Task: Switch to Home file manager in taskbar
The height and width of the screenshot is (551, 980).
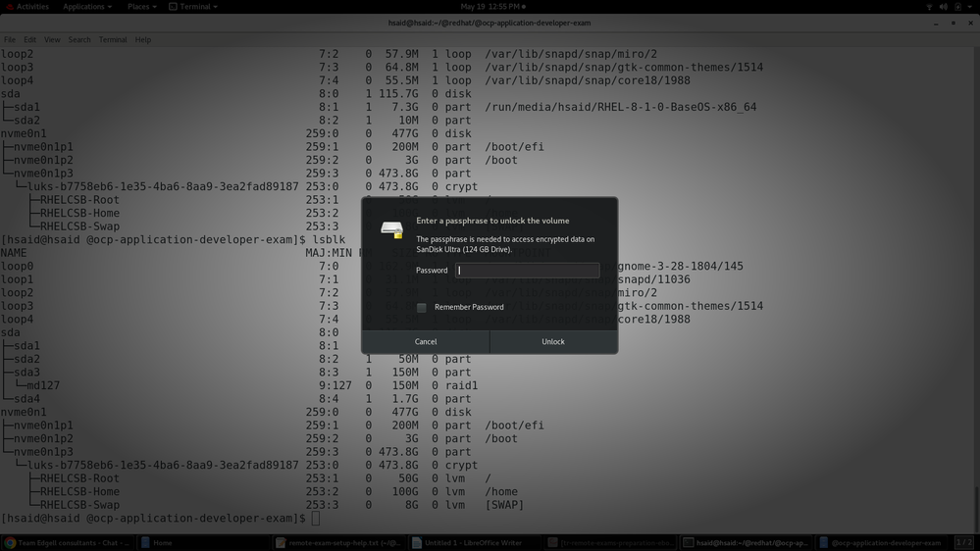Action: 157,542
